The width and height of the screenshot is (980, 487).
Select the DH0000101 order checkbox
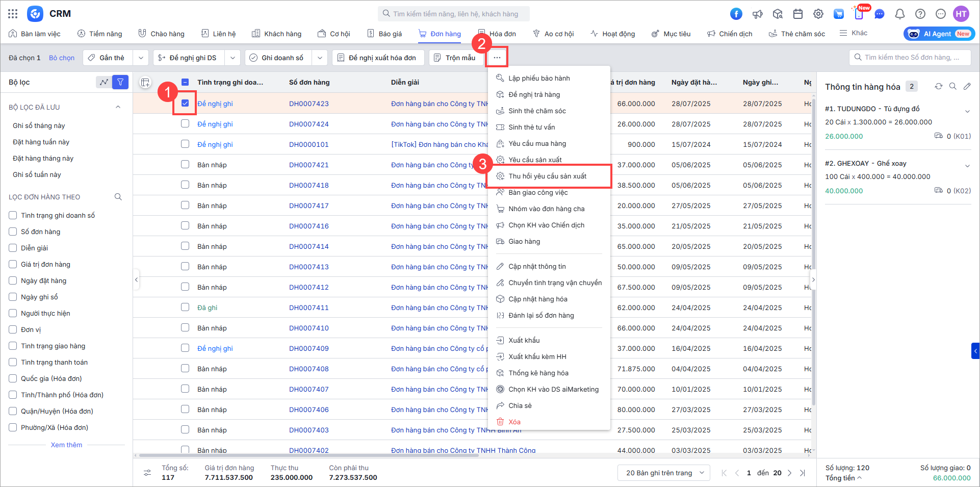[185, 144]
